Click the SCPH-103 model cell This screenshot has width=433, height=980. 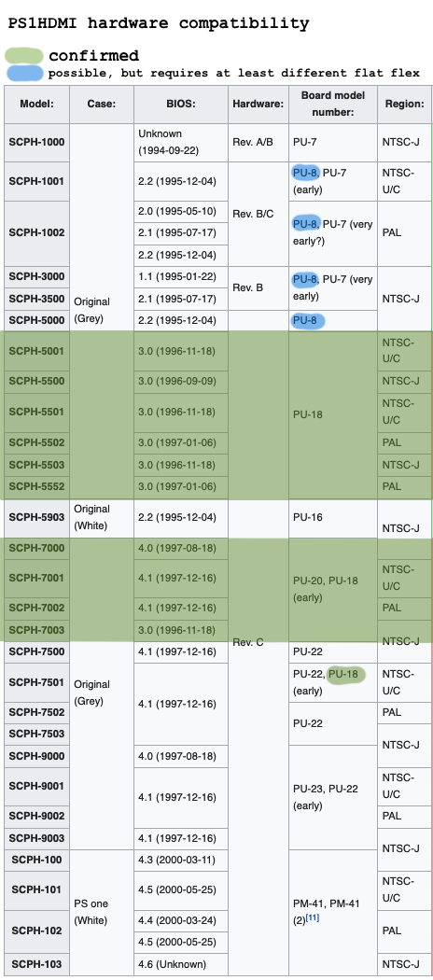coord(37,964)
